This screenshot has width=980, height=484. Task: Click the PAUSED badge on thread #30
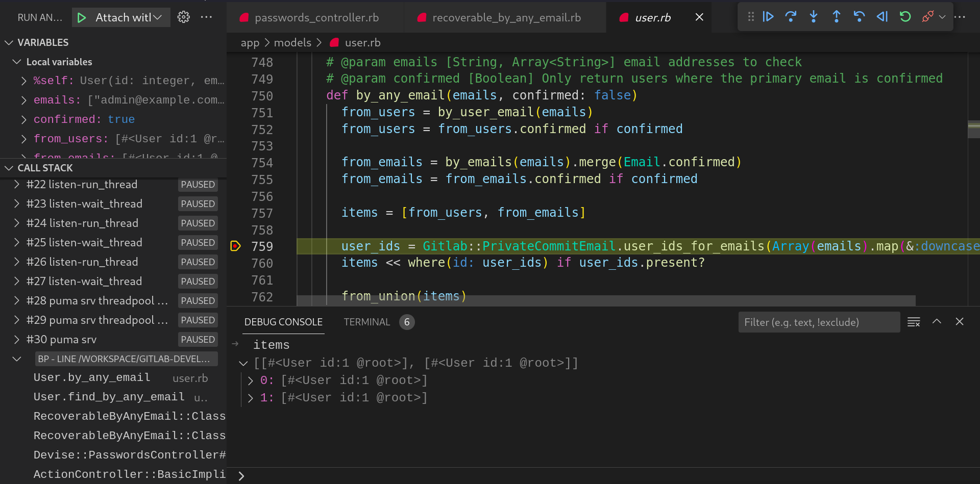tap(198, 339)
